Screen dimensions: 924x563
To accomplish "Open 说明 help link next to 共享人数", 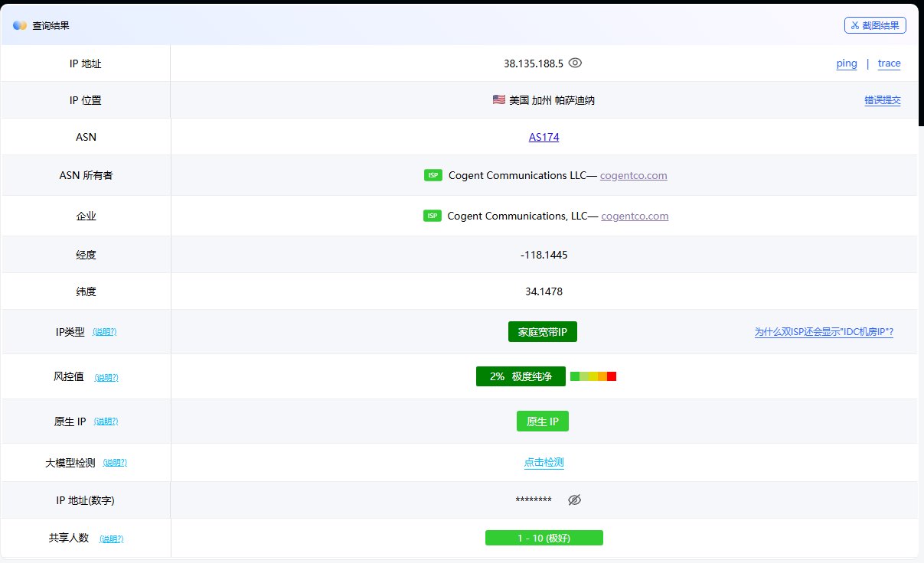I will click(111, 539).
